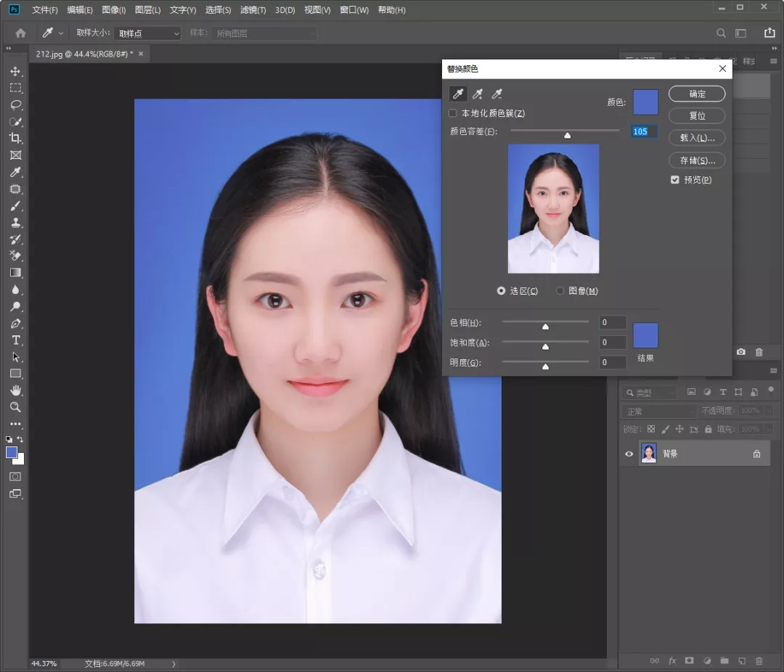Enable 本地化颜色簇 checkbox
The image size is (784, 672).
[453, 113]
